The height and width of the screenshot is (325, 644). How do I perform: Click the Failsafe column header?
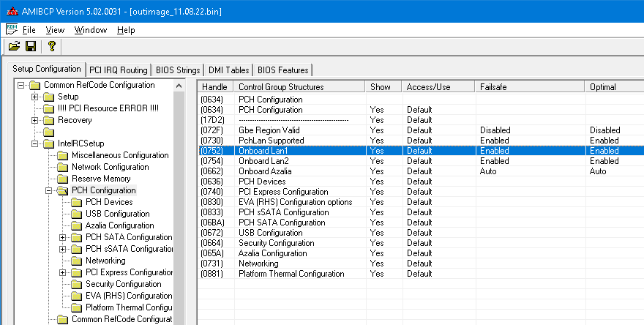493,86
